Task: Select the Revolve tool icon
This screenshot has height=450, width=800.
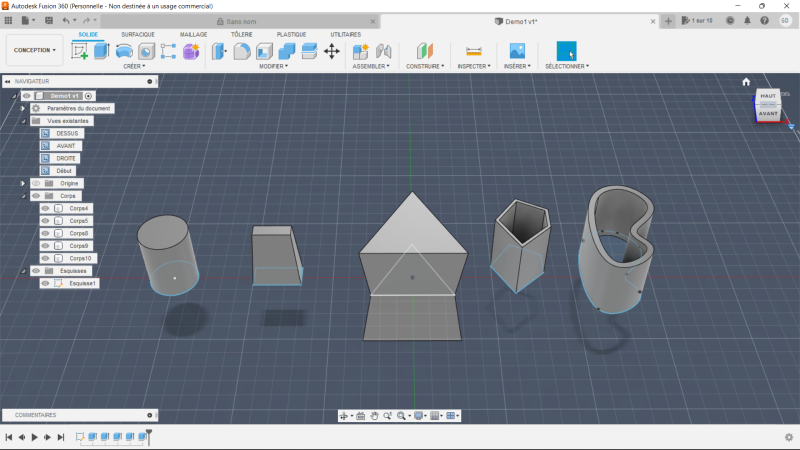Action: click(x=124, y=51)
